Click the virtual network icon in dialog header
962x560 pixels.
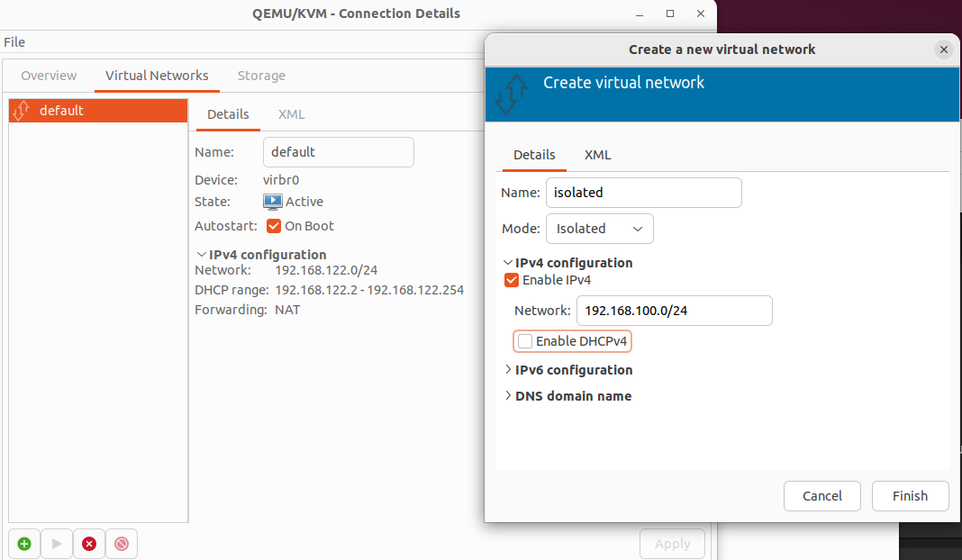coord(511,94)
